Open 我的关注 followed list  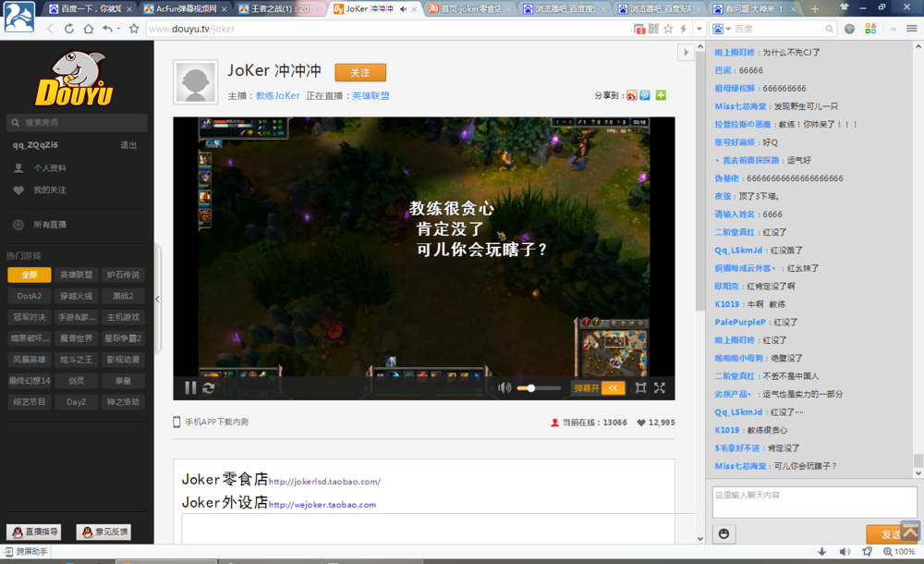point(50,190)
